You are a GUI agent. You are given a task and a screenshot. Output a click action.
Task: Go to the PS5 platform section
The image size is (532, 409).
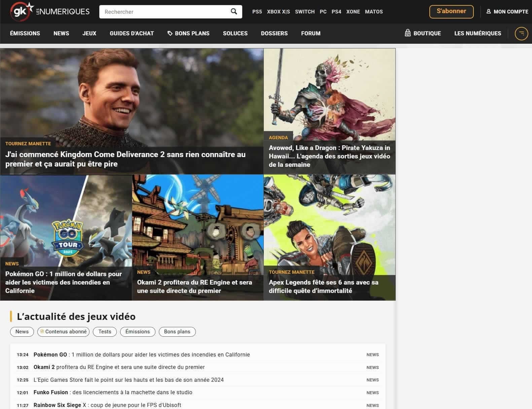[257, 12]
